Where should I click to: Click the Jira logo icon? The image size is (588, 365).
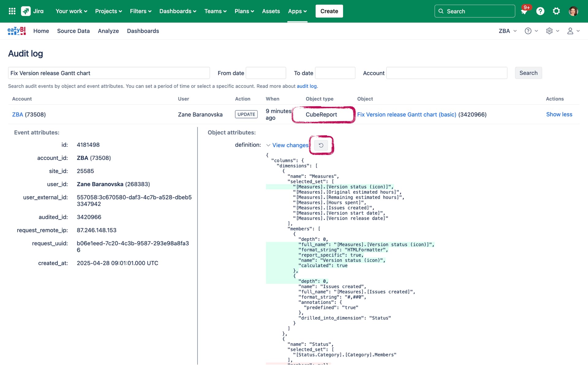[x=26, y=11]
